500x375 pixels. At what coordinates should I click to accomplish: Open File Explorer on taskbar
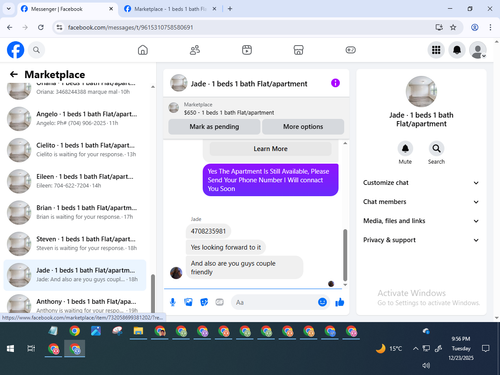click(138, 331)
